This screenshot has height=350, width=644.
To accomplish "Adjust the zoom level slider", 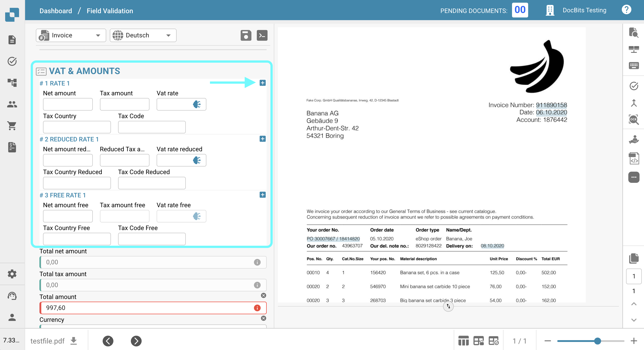I will (597, 341).
